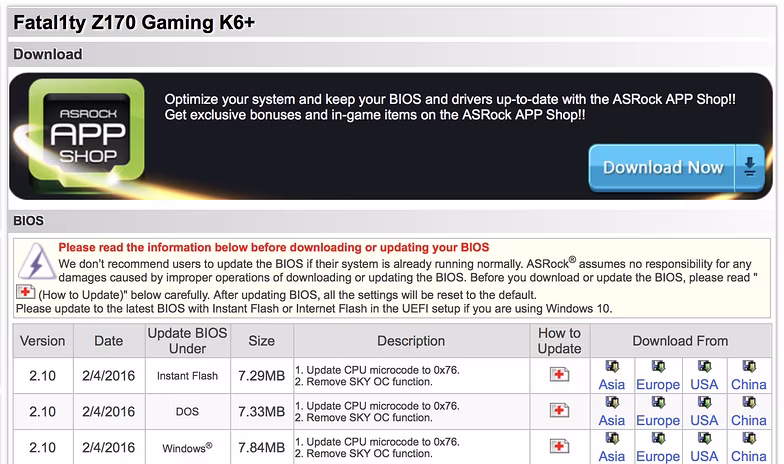Screen dimensions: 784x464
Task: Click the red BIOS warning headline text
Action: pos(274,248)
